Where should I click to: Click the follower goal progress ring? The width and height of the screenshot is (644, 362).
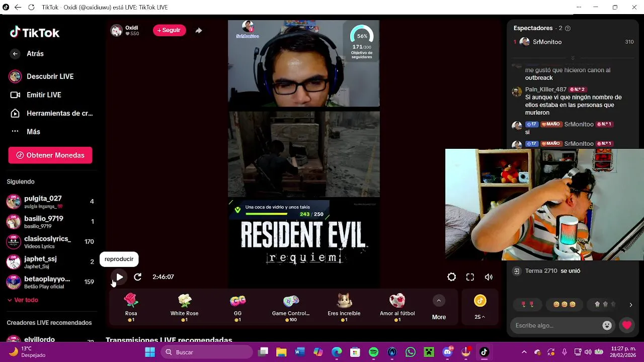point(362,37)
